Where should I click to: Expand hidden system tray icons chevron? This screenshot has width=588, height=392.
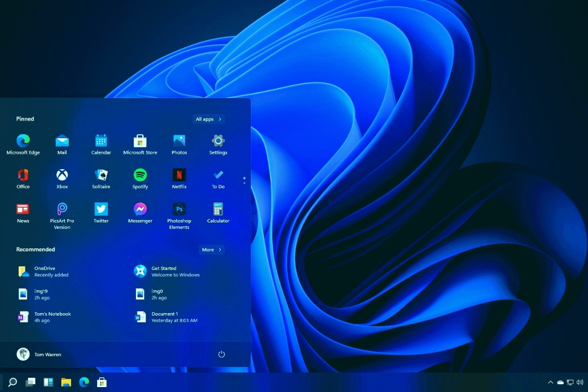coord(550,382)
